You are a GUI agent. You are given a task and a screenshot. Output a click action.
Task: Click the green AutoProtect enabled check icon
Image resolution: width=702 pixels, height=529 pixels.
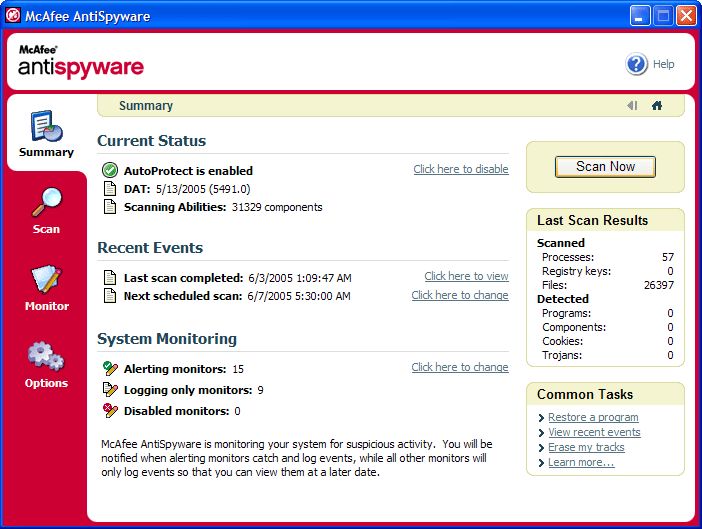[x=110, y=170]
